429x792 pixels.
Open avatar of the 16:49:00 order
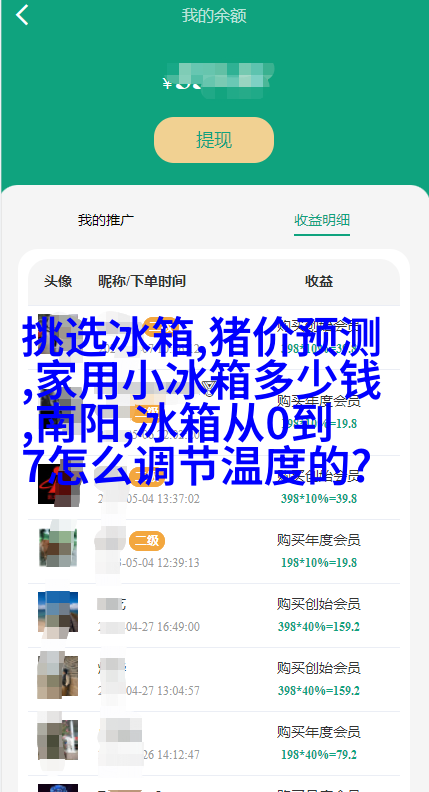58,612
